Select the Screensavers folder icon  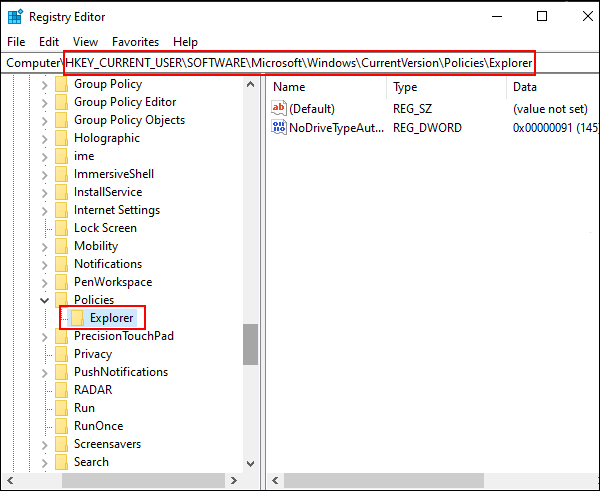61,444
